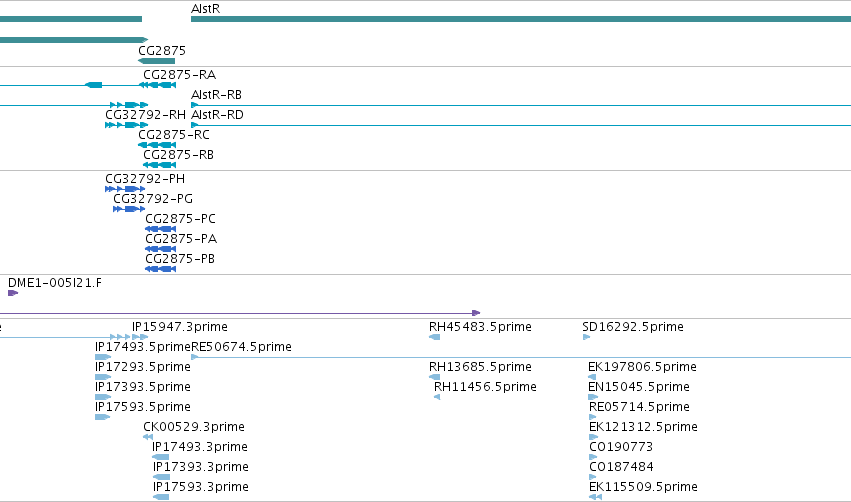The image size is (851, 502).
Task: Select the CO190773 feature label
Action: [x=621, y=447]
